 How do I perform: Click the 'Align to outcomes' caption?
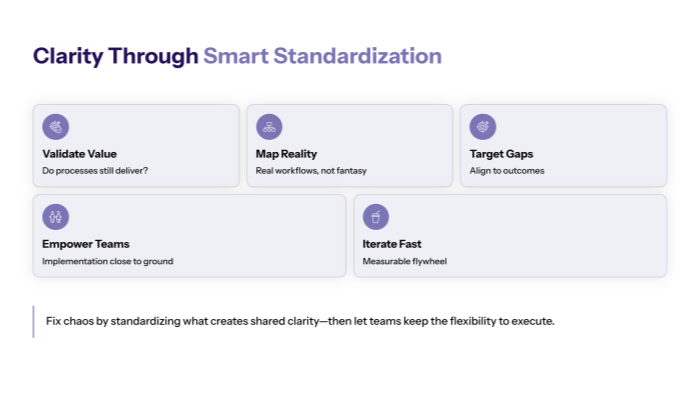507,171
